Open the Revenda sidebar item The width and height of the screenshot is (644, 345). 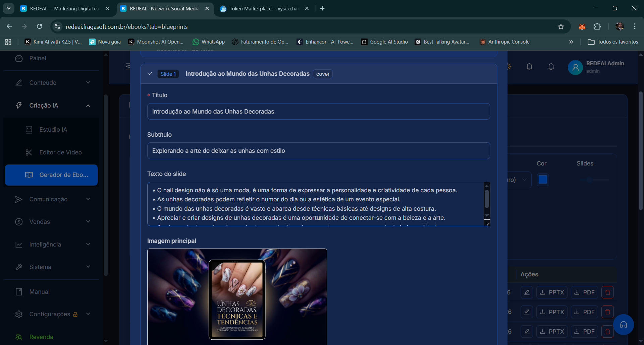coord(51,337)
